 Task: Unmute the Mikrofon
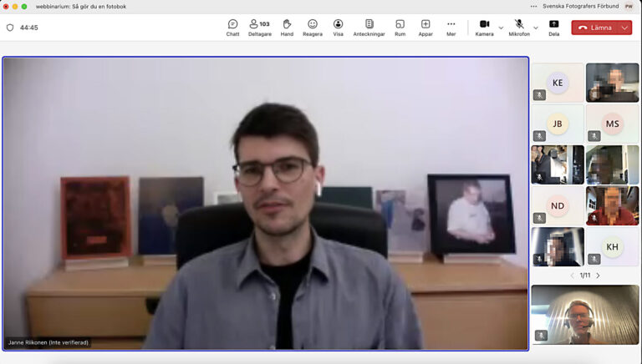519,28
